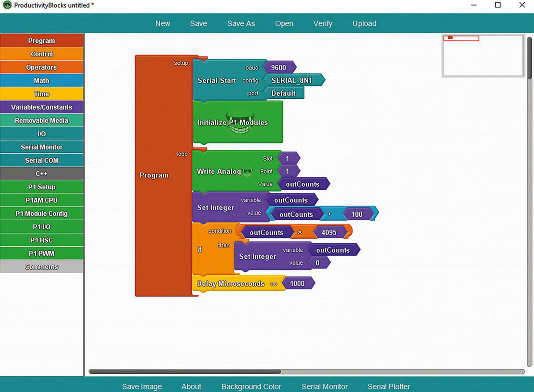This screenshot has width=534, height=392.
Task: Select the greater-than operator in the condition block
Action: point(299,232)
